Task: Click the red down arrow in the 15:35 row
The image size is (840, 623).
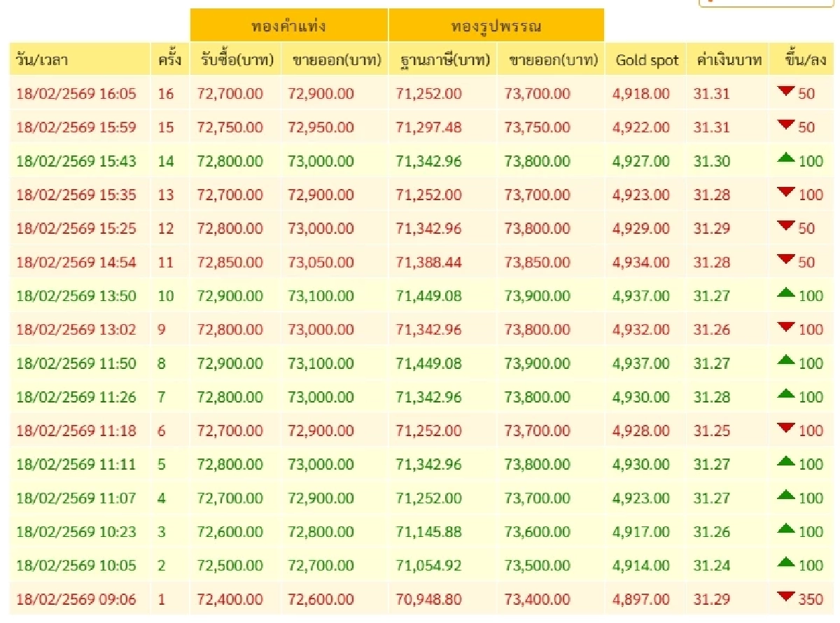Action: pos(786,193)
